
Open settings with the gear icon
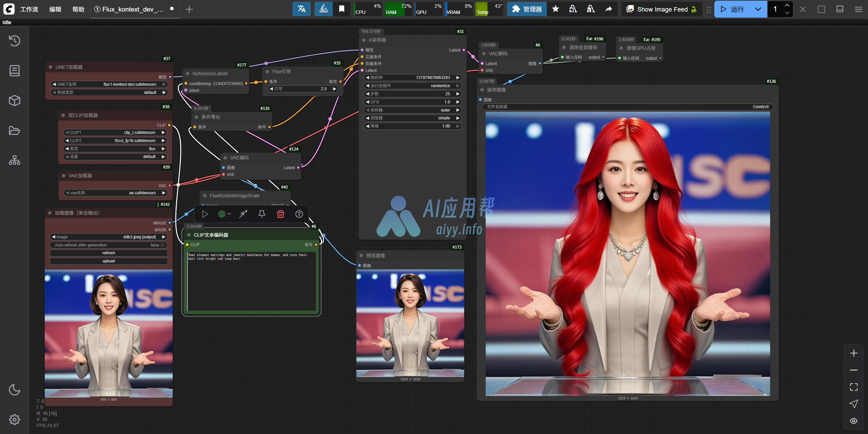tap(14, 419)
